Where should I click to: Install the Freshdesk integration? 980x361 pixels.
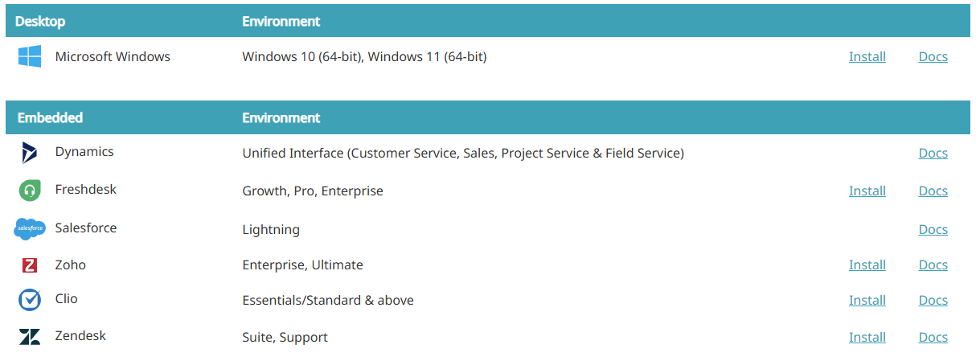coord(867,191)
